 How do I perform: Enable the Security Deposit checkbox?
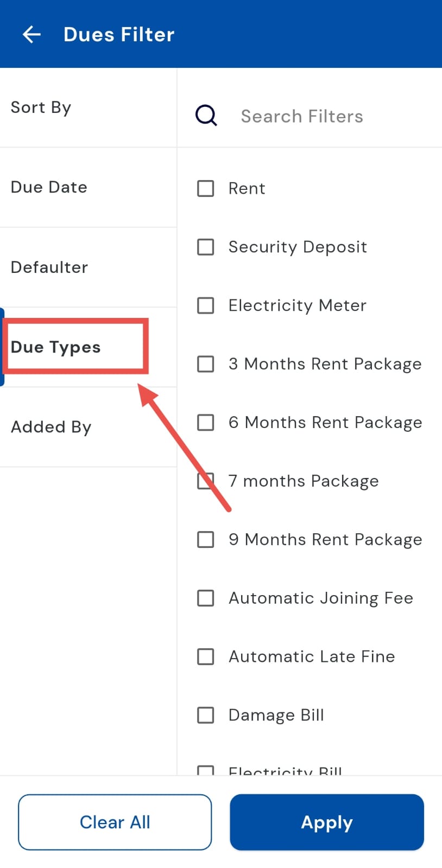point(205,247)
